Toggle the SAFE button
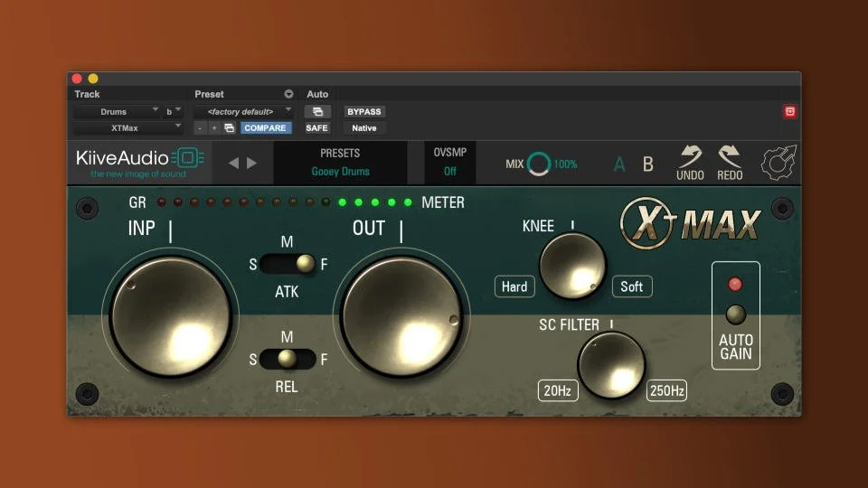The height and width of the screenshot is (488, 868). [x=316, y=128]
